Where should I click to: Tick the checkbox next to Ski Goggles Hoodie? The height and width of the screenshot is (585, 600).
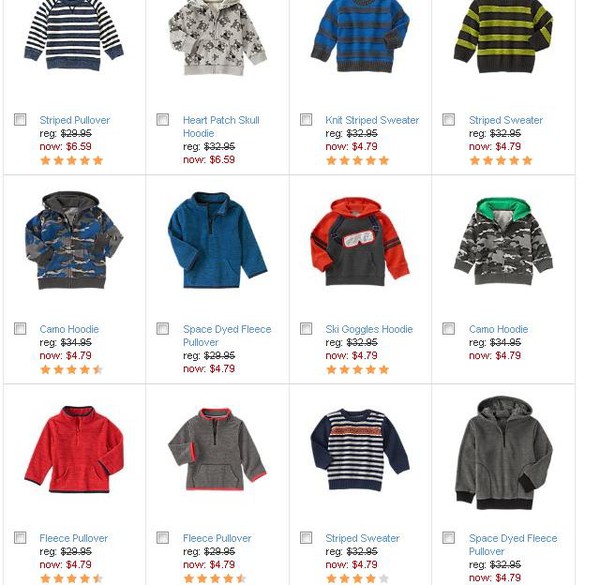click(x=306, y=329)
